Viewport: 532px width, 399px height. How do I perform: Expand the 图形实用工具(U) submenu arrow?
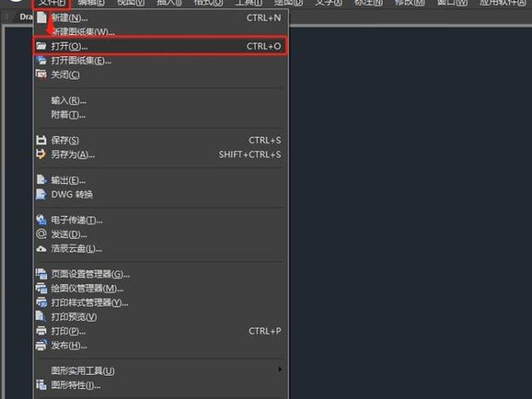coord(279,370)
